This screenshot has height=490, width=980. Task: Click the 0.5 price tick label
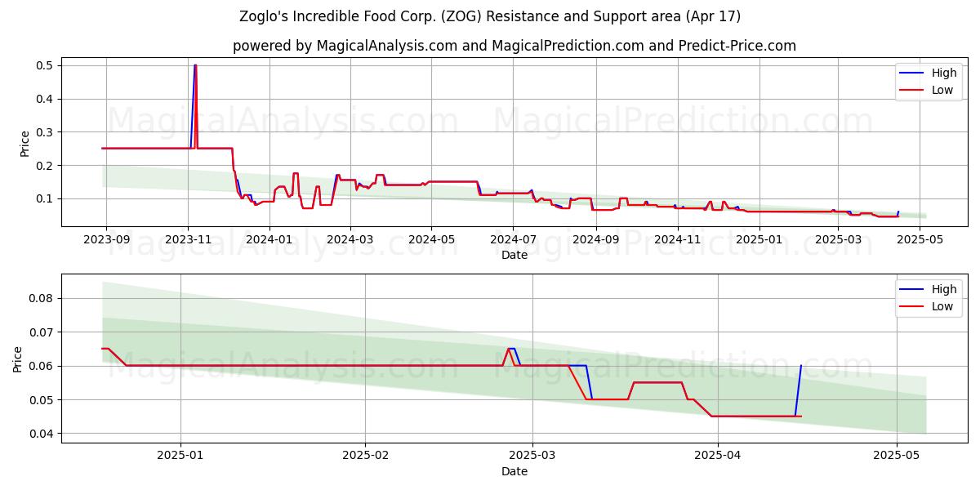(x=46, y=65)
